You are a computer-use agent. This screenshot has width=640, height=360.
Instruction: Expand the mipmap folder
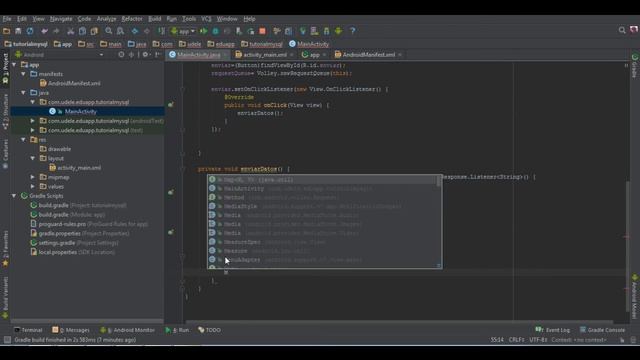[33, 177]
